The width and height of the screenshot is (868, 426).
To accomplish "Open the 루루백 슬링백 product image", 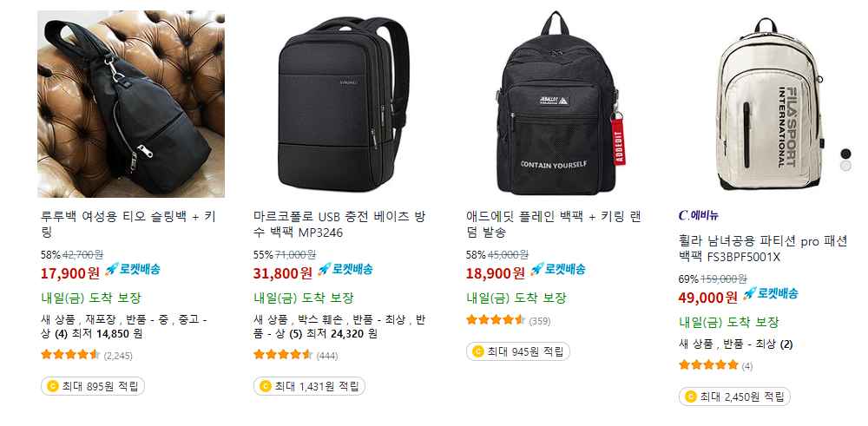I will 131,104.
